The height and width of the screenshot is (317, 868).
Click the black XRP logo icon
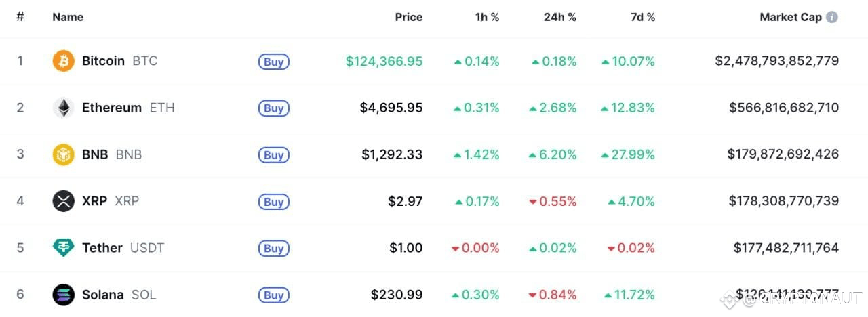64,201
